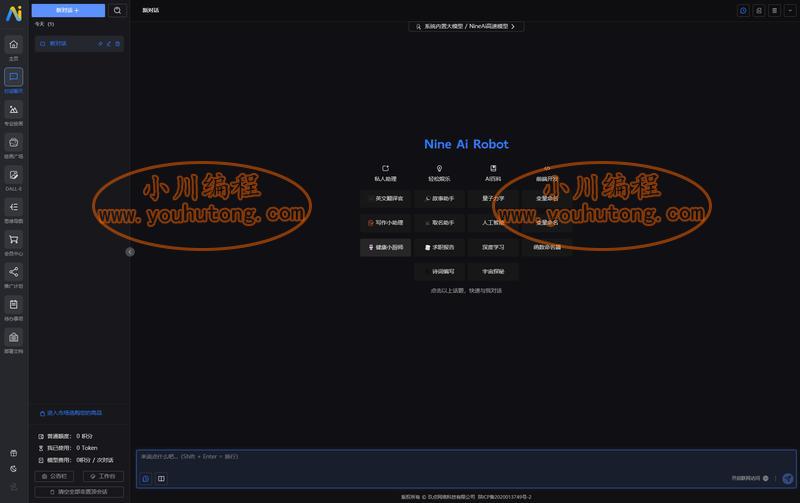Click the 健康小厨师 prompt chip
Viewport: 800px width, 503px height.
pos(386,247)
